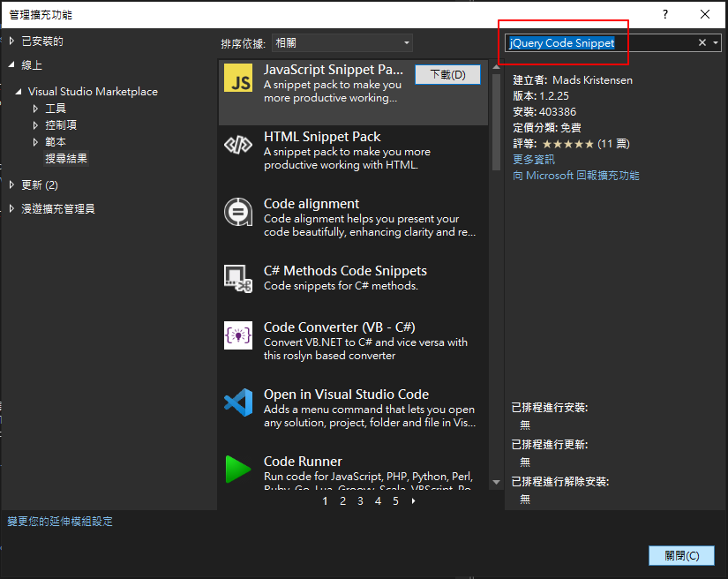The width and height of the screenshot is (728, 579).
Task: Click the 安裝: 403386 text
Action: click(x=544, y=111)
